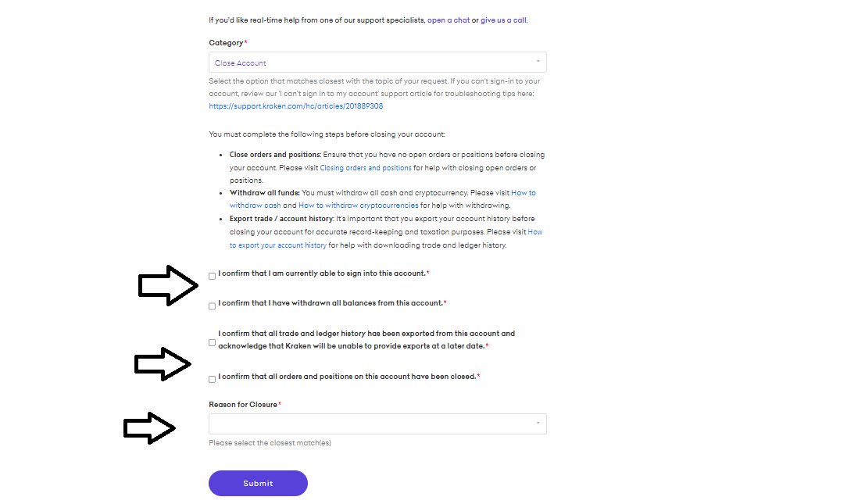The height and width of the screenshot is (504, 847).
Task: Click the topmost black arrow annotation
Action: point(168,285)
